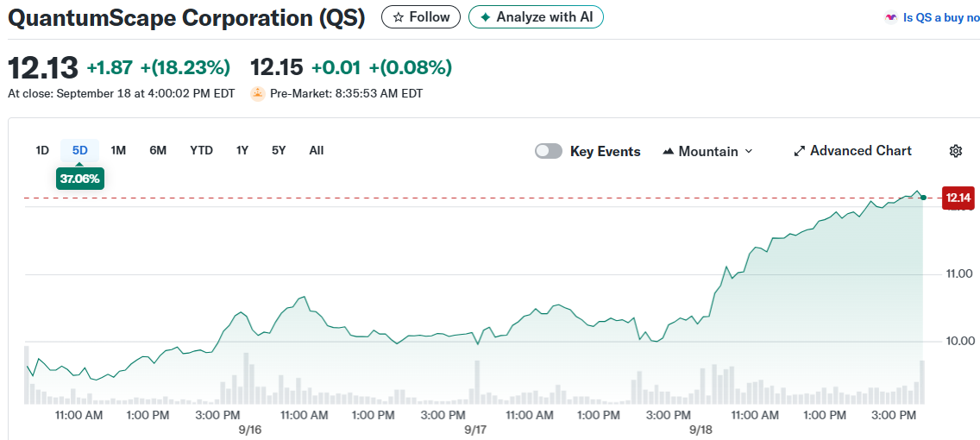Follow QuantumScape stock
This screenshot has height=440, width=980.
point(421,17)
